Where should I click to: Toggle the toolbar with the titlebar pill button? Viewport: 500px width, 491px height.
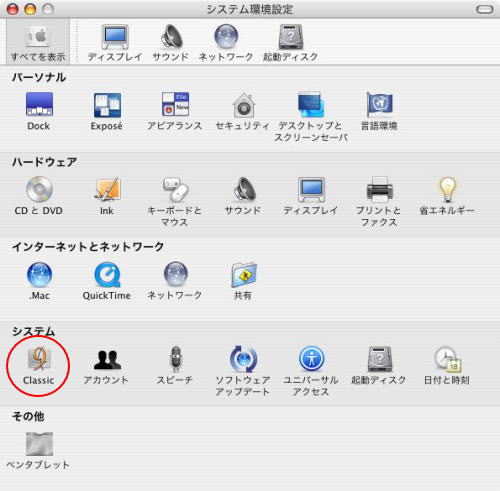tap(484, 9)
